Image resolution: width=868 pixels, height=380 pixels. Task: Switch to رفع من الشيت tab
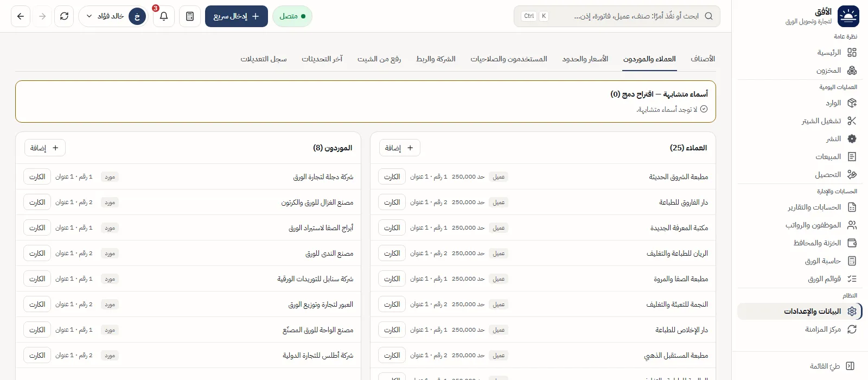[x=379, y=59]
